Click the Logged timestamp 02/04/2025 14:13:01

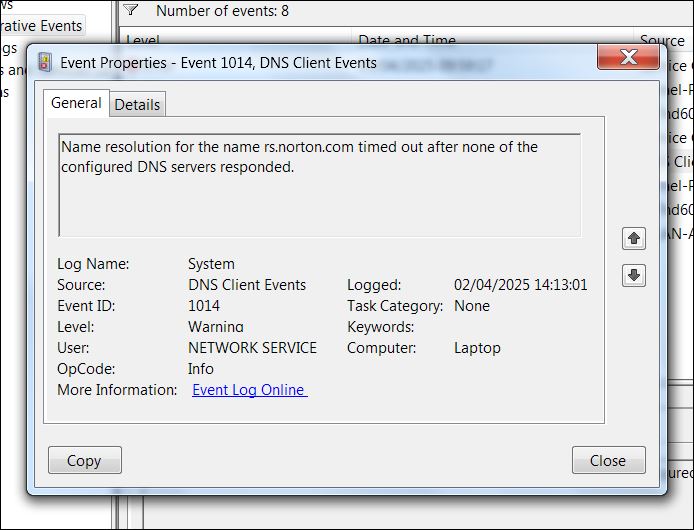(x=520, y=285)
